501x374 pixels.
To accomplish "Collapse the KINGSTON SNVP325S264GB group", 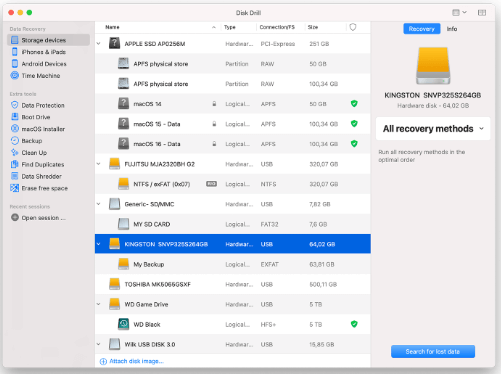I will [99, 244].
